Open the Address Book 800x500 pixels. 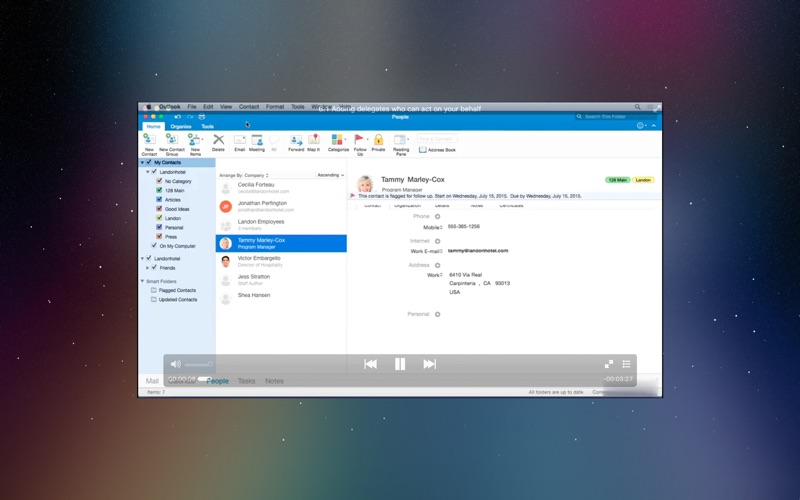pyautogui.click(x=437, y=150)
